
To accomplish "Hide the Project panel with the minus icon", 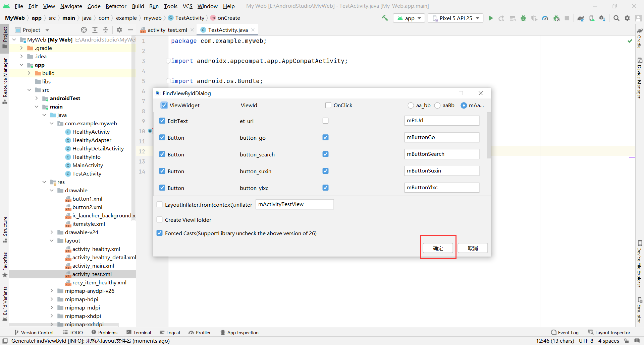I will [x=130, y=30].
